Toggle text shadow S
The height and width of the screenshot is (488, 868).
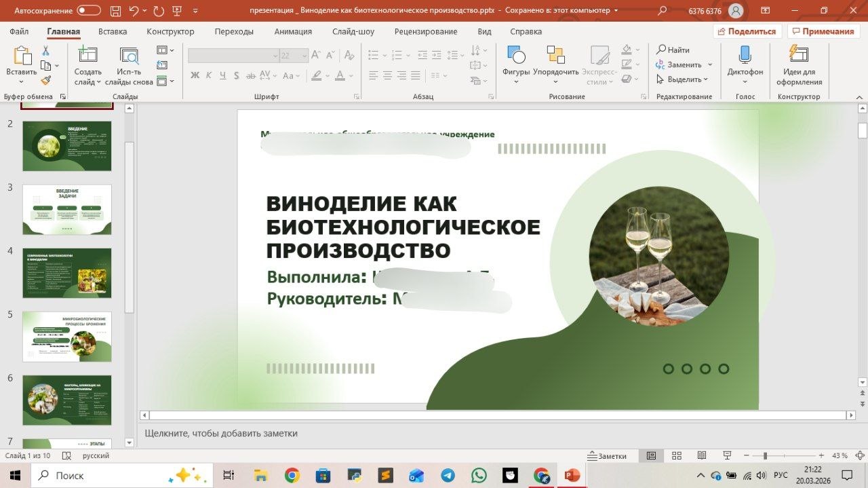(x=235, y=75)
